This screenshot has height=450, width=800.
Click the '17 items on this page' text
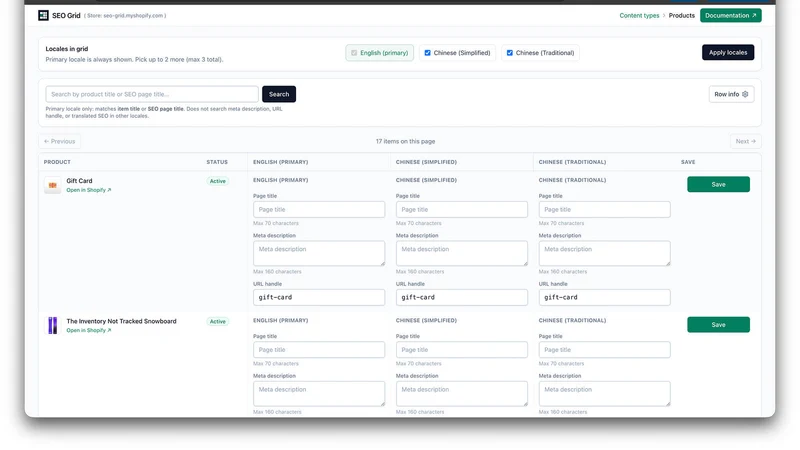(406, 141)
